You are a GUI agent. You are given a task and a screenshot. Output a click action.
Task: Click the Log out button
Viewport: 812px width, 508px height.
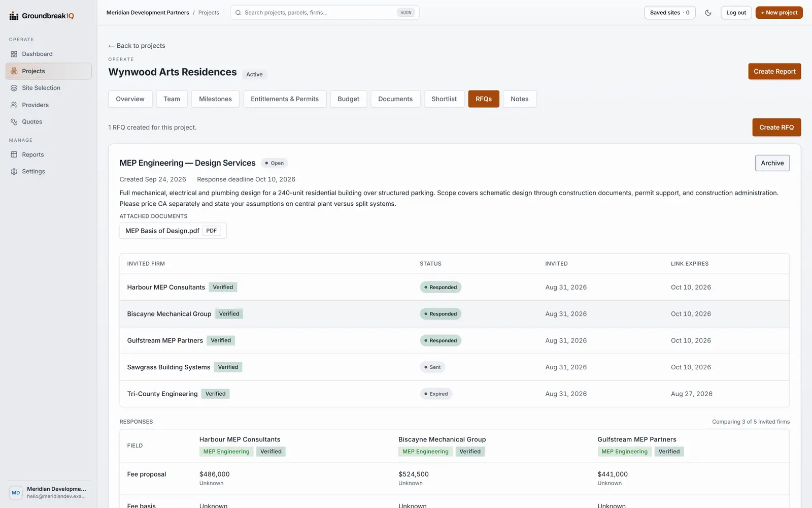tap(736, 13)
